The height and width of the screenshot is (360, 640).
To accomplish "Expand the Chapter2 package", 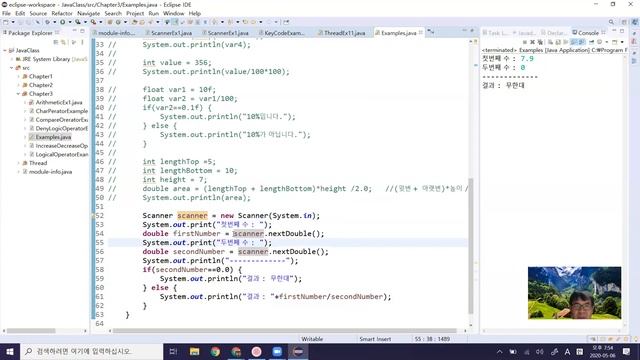I will pos(18,85).
